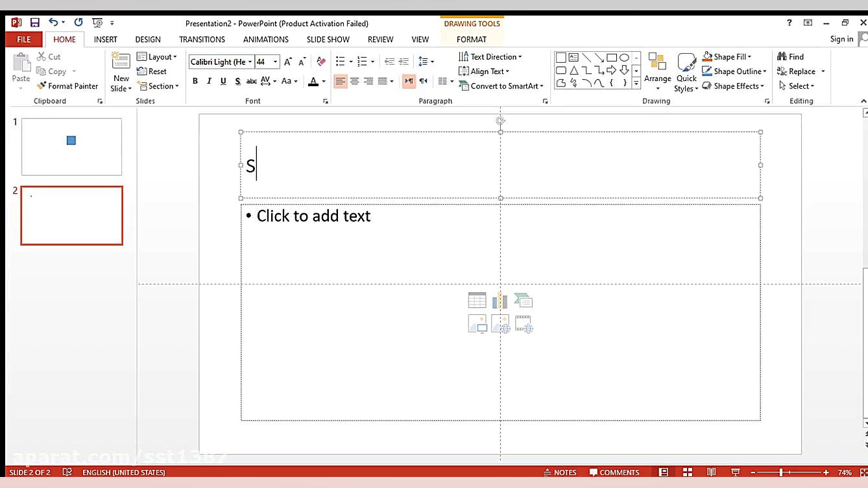Insert a video in the content placeholder

pyautogui.click(x=524, y=323)
